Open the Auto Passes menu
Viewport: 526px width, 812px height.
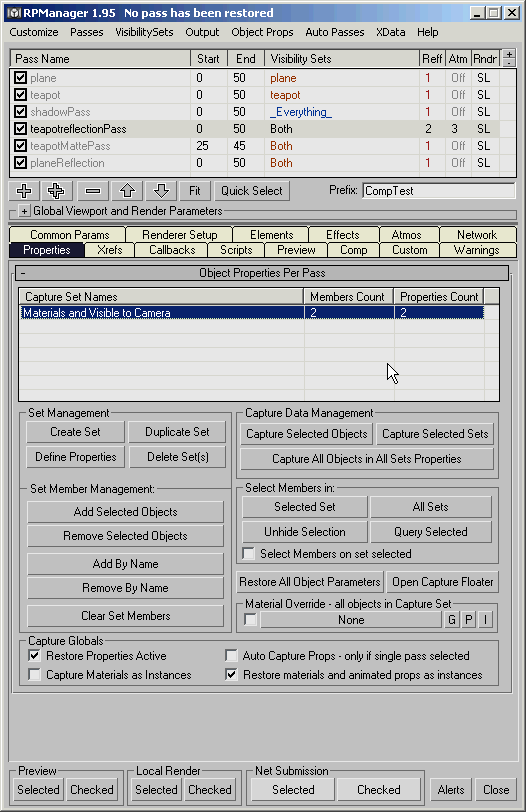[334, 32]
